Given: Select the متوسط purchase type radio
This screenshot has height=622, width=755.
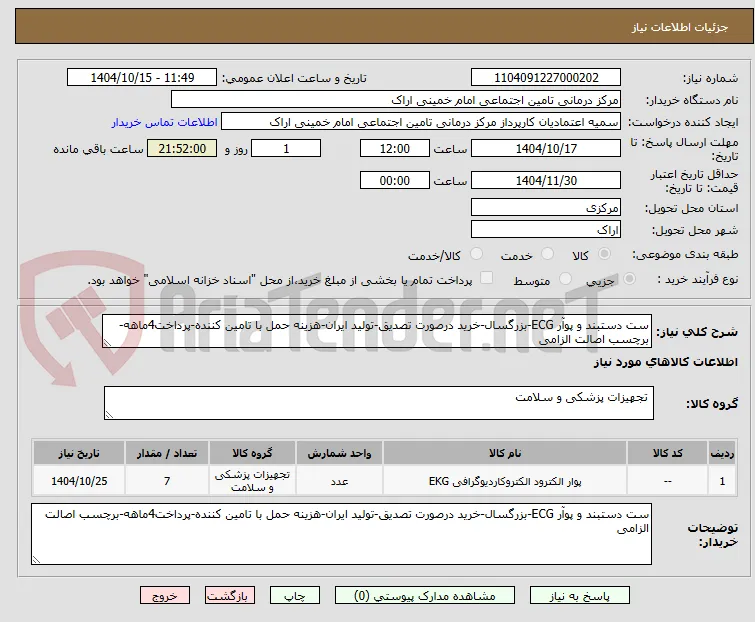Looking at the screenshot, I should coord(565,279).
